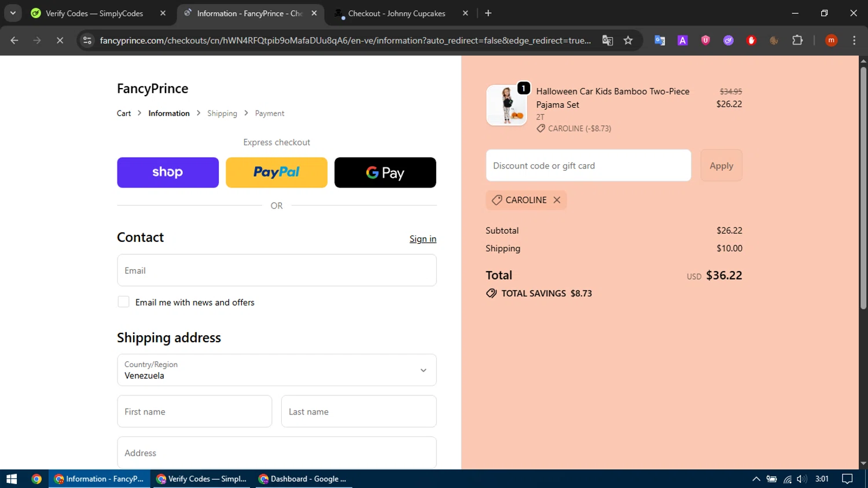Screen dimensions: 868x488
Task: Open the brown cookie extension icon
Action: pos(774,41)
